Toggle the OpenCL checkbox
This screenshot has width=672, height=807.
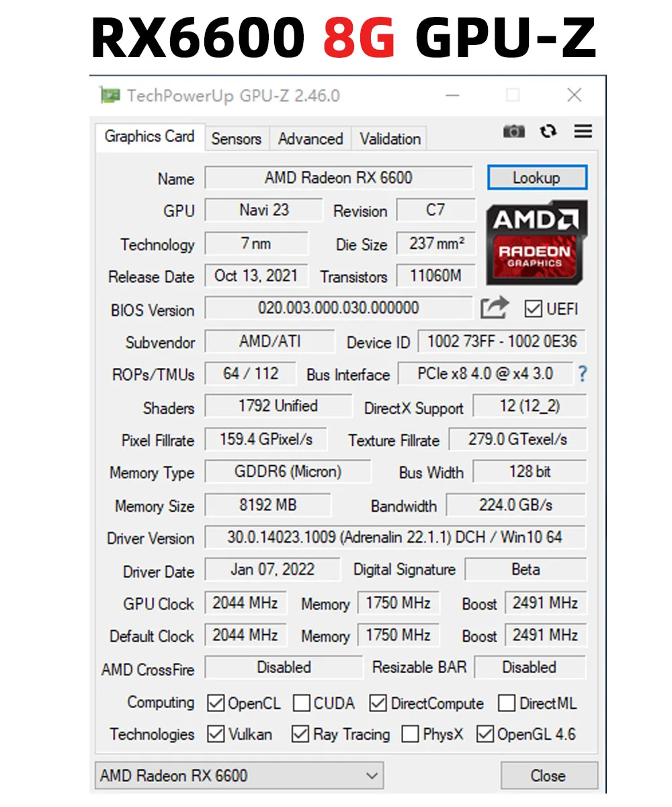coord(216,703)
